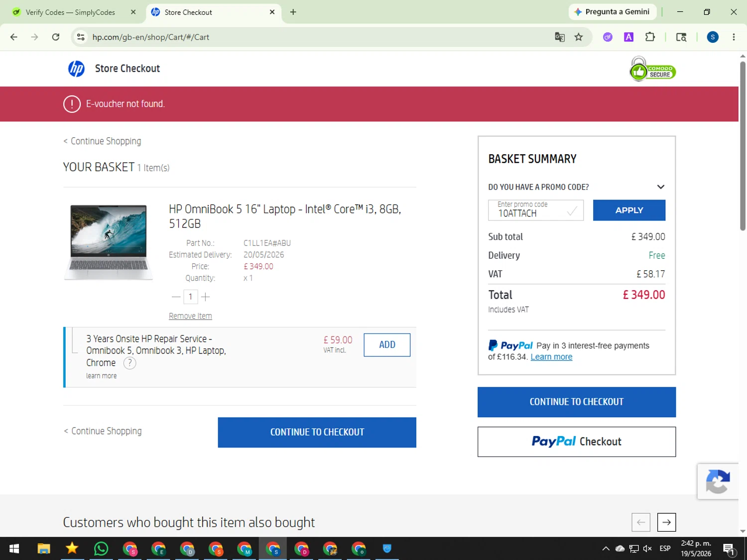Image resolution: width=747 pixels, height=560 pixels.
Task: Open Google Translate page icon
Action: [560, 37]
